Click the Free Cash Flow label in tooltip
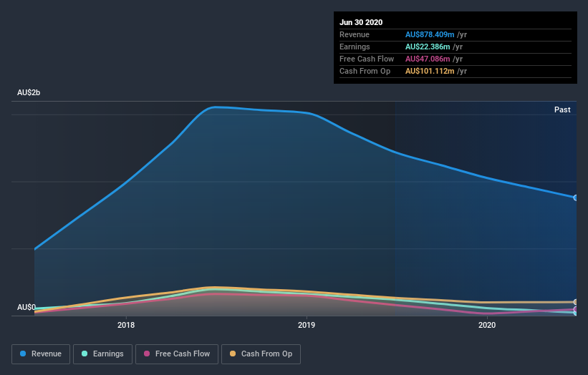Image resolution: width=588 pixels, height=375 pixels. click(x=367, y=59)
